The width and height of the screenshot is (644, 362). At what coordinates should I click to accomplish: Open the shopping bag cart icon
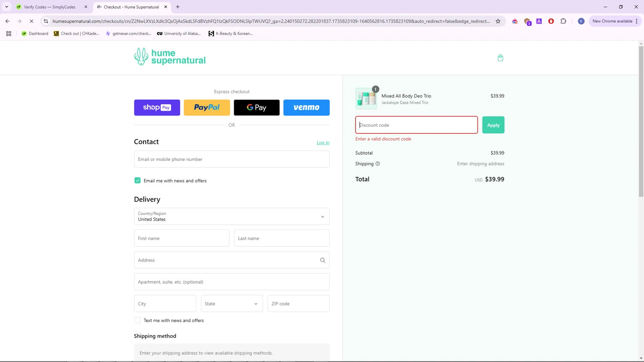[500, 57]
